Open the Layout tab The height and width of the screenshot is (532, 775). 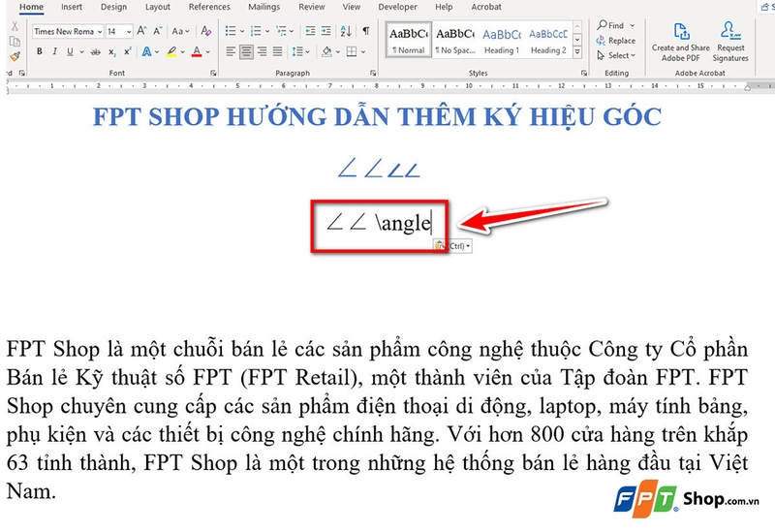click(158, 7)
